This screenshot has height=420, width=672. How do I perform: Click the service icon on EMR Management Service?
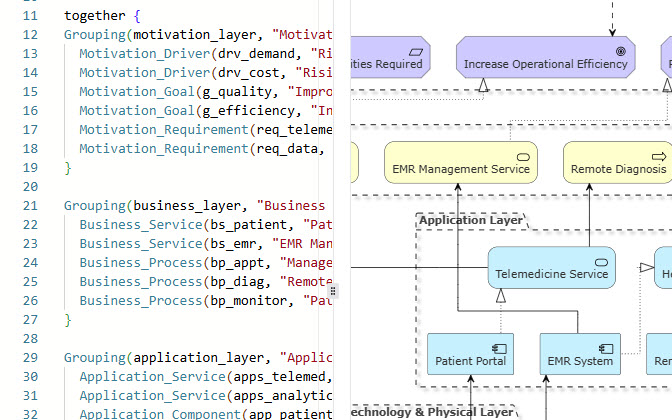[x=523, y=157]
